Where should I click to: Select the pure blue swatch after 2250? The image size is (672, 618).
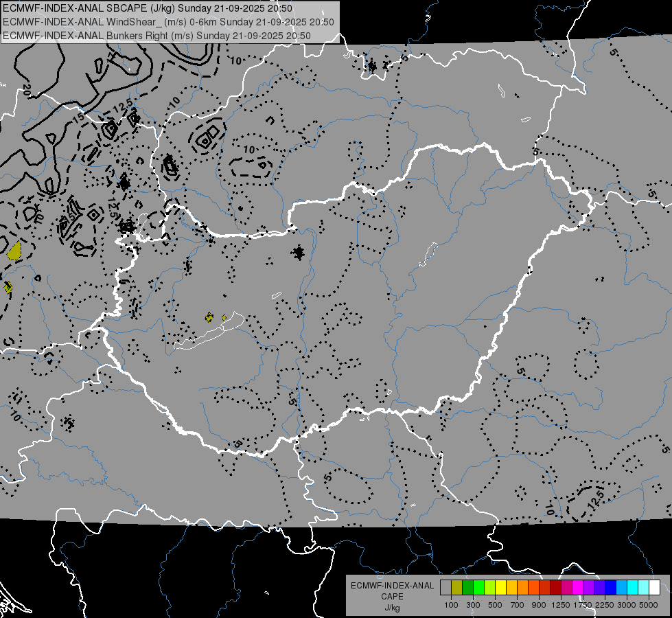611,588
